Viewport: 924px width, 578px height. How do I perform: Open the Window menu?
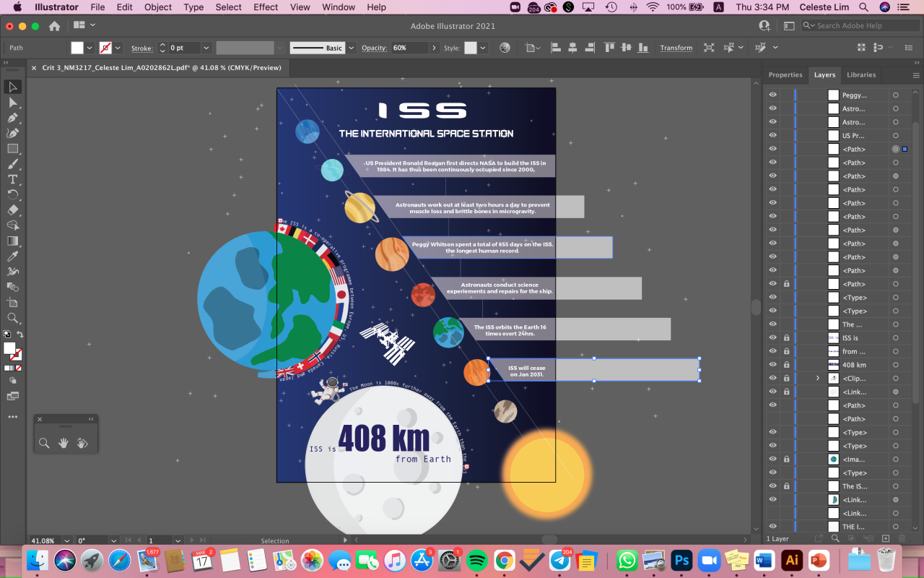[339, 7]
